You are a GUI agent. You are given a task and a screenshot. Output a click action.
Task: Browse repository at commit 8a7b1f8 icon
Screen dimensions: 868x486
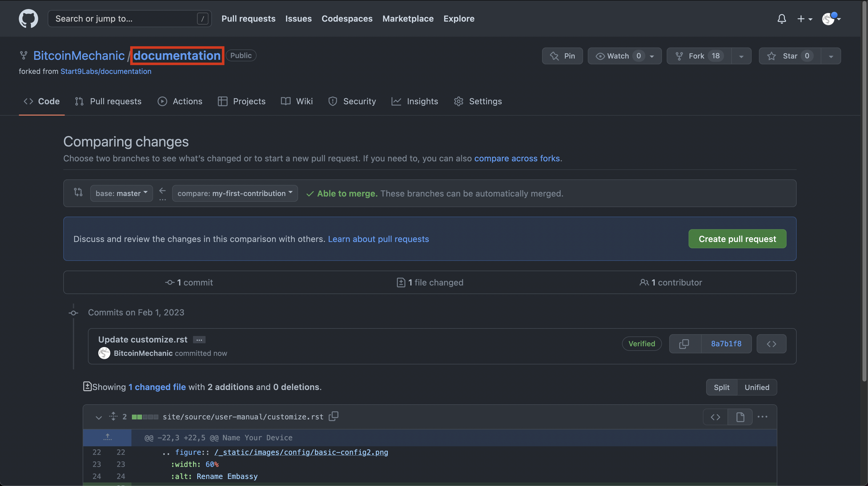[x=771, y=344]
